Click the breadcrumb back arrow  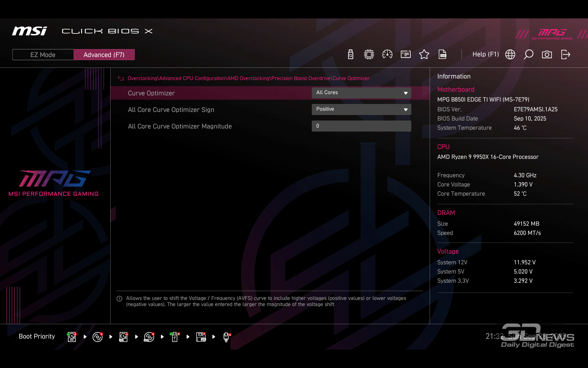pyautogui.click(x=121, y=79)
